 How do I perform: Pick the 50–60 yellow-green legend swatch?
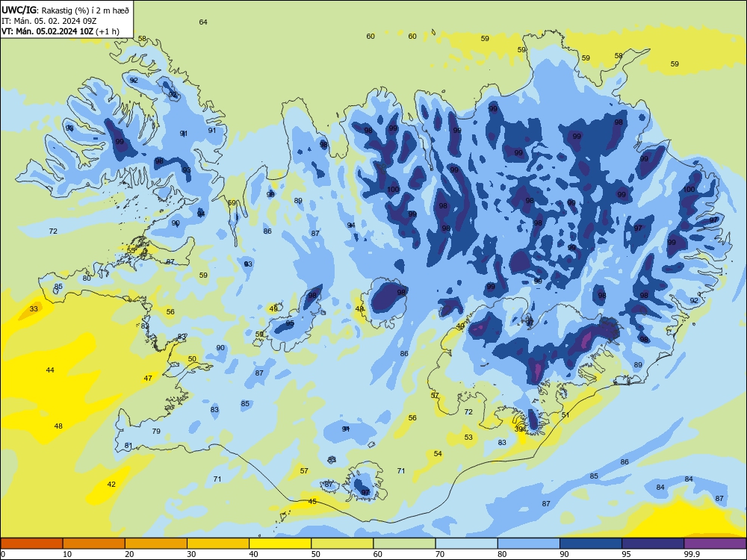point(342,544)
